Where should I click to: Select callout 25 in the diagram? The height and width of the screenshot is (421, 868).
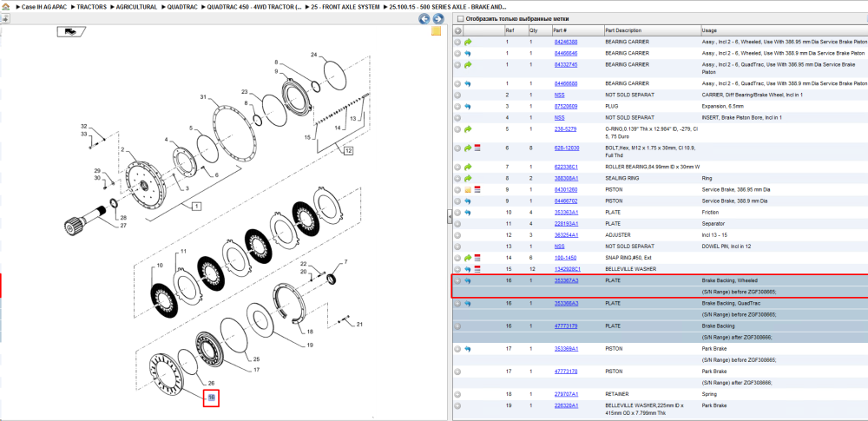coord(256,359)
